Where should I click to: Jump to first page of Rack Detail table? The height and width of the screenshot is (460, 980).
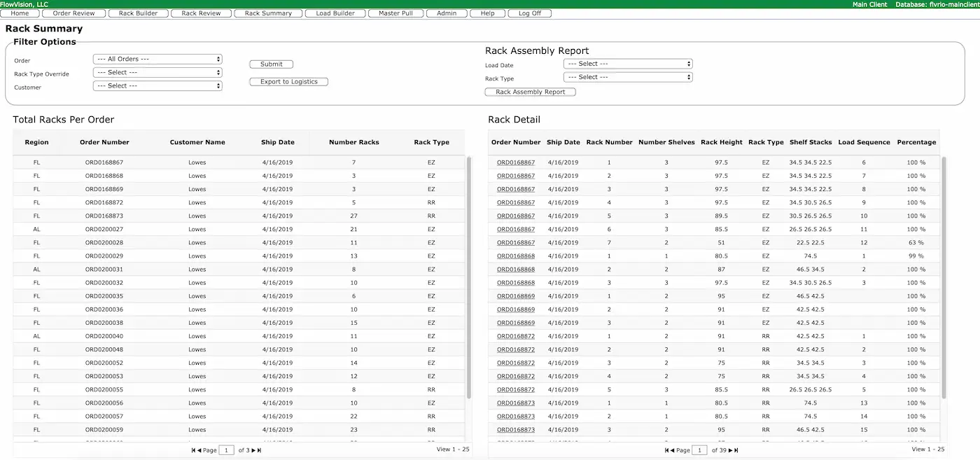(666, 450)
